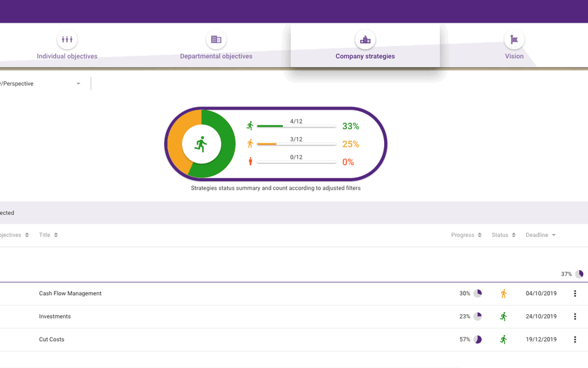Select the green running status icon for Investments

pyautogui.click(x=503, y=317)
